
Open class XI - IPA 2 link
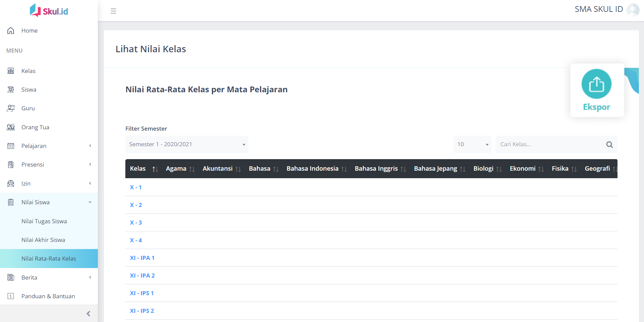(x=142, y=276)
